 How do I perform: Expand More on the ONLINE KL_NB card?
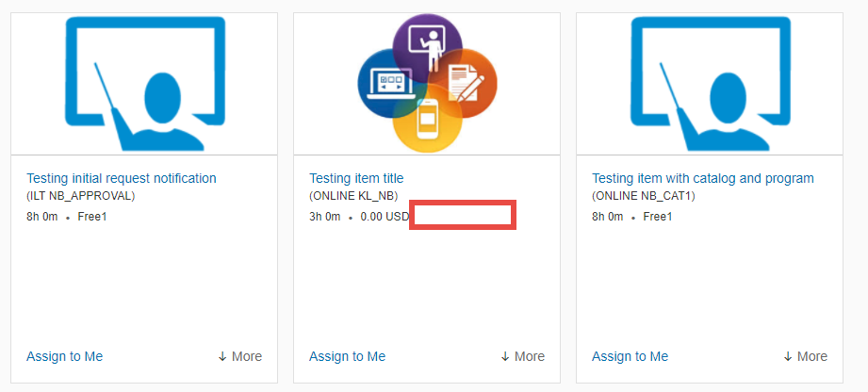522,356
